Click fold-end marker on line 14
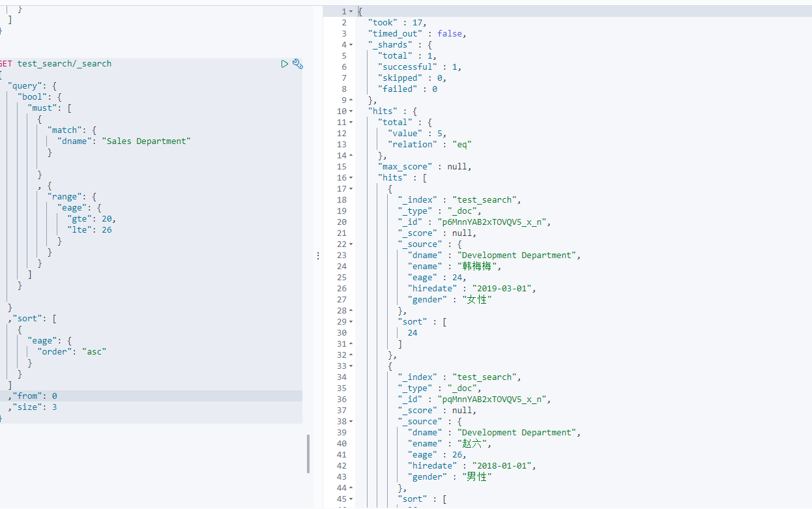 point(351,156)
